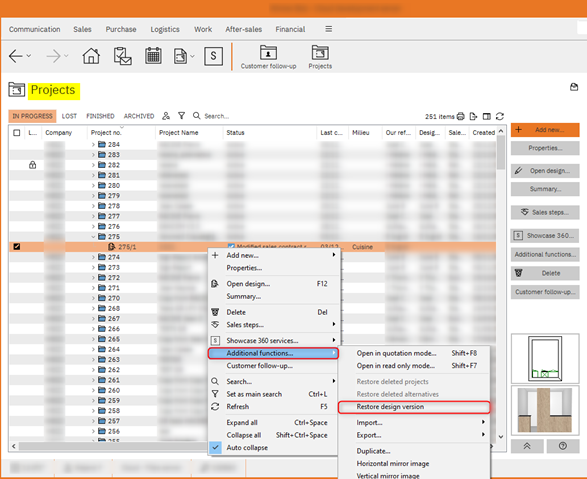Open the calendar toolbar icon
The width and height of the screenshot is (587, 479).
click(x=153, y=56)
